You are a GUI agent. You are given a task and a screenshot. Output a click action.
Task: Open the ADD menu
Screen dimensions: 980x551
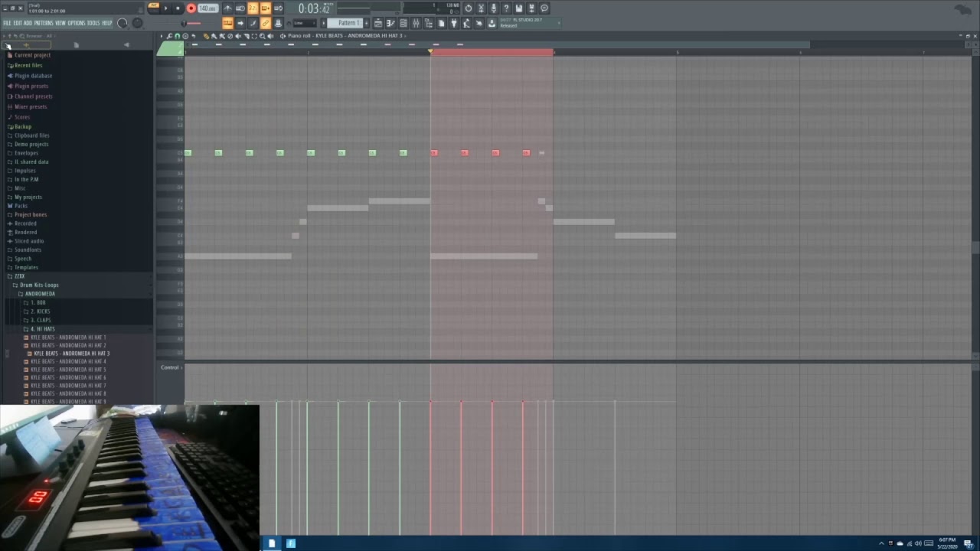coord(28,23)
